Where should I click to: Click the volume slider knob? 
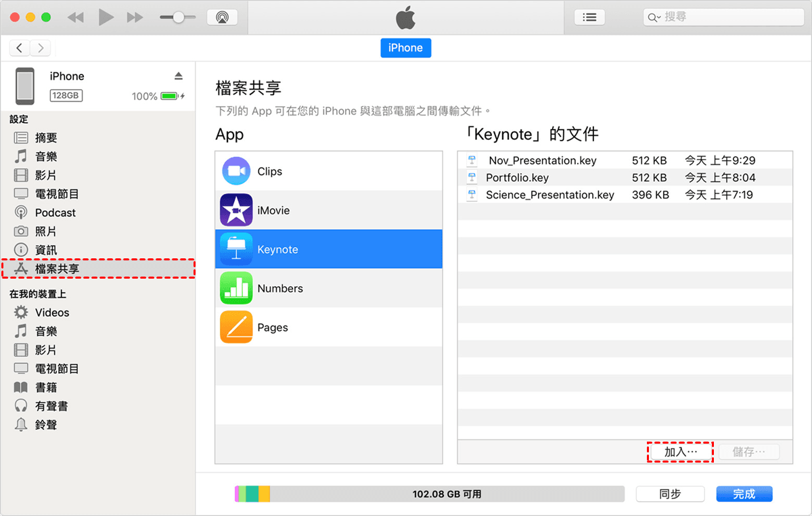pyautogui.click(x=179, y=18)
